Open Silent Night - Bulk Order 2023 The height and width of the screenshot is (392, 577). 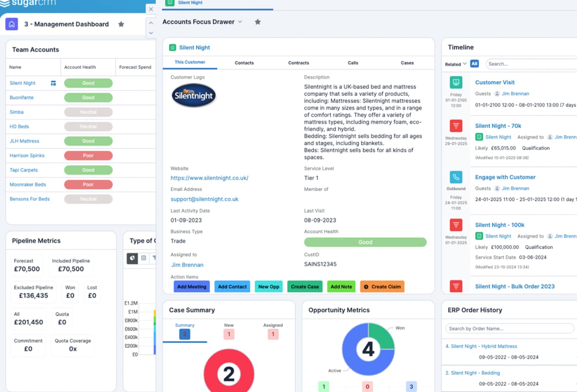click(x=515, y=286)
